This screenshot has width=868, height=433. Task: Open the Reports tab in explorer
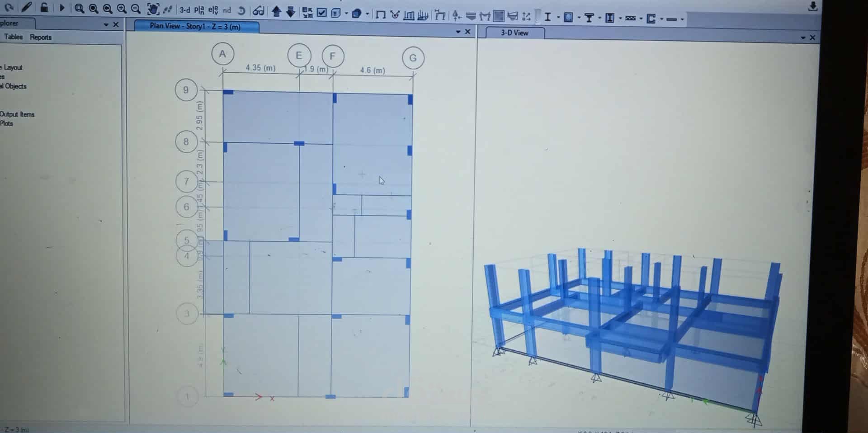click(x=41, y=37)
